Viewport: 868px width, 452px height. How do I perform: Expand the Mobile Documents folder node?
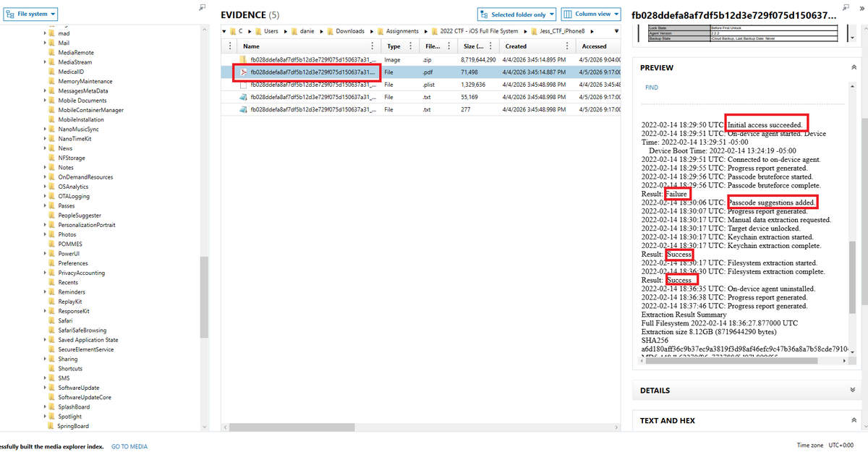(45, 101)
